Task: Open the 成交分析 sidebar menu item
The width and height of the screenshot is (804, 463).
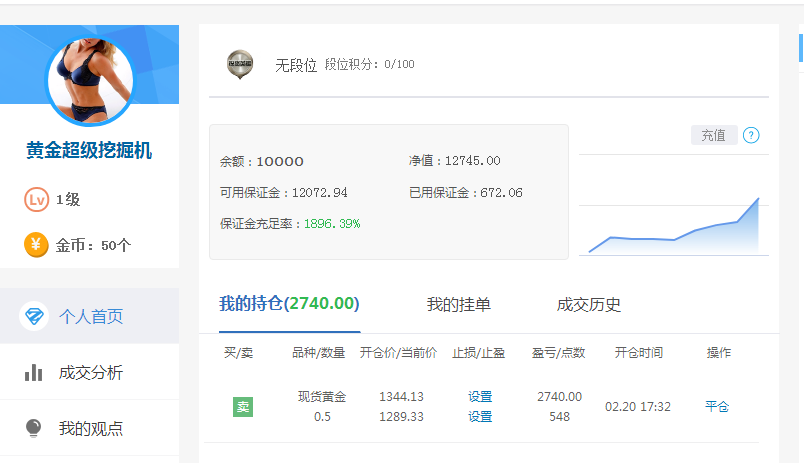Action: pos(89,372)
